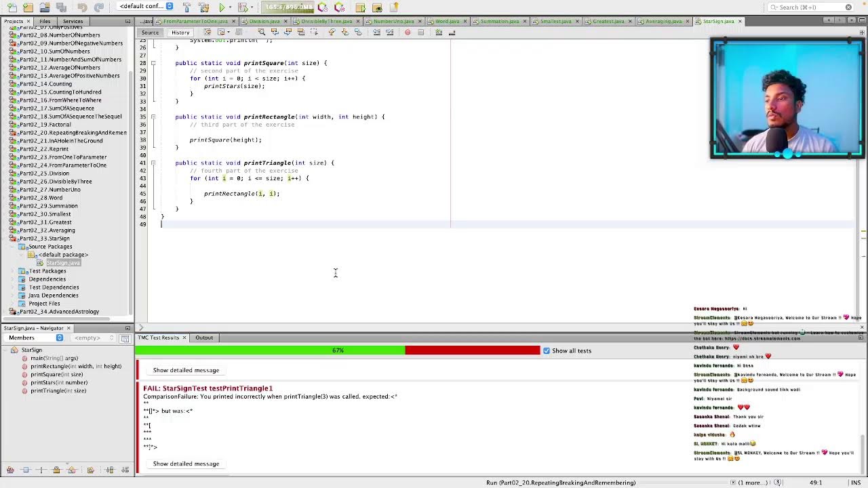This screenshot has width=868, height=488.
Task: Switch to the Output tab
Action: coord(204,338)
